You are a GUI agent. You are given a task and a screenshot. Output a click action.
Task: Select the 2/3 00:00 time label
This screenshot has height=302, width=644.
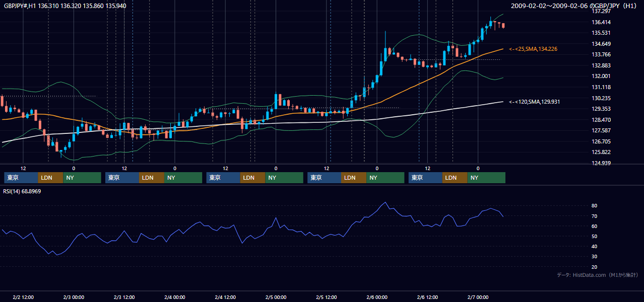[74, 297]
